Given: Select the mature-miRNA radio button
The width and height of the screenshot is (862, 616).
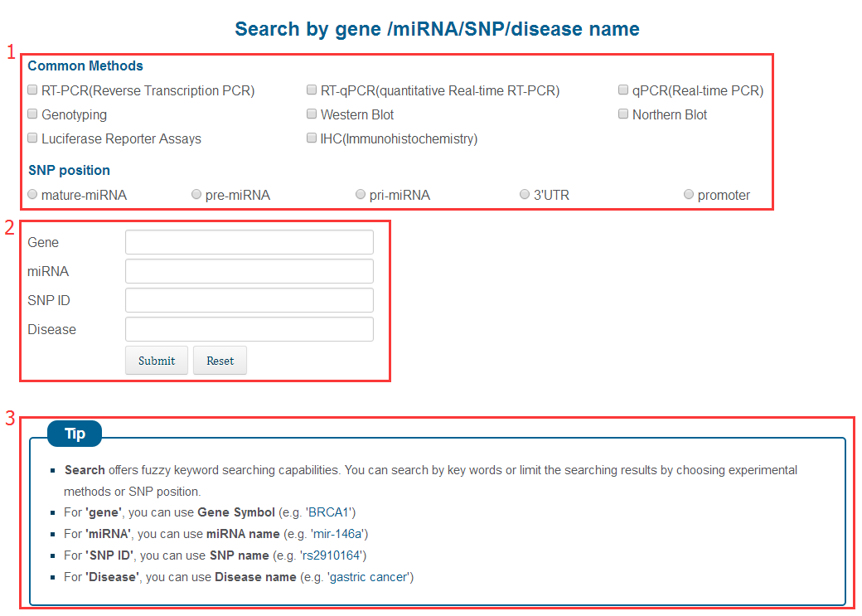Looking at the screenshot, I should (x=32, y=195).
